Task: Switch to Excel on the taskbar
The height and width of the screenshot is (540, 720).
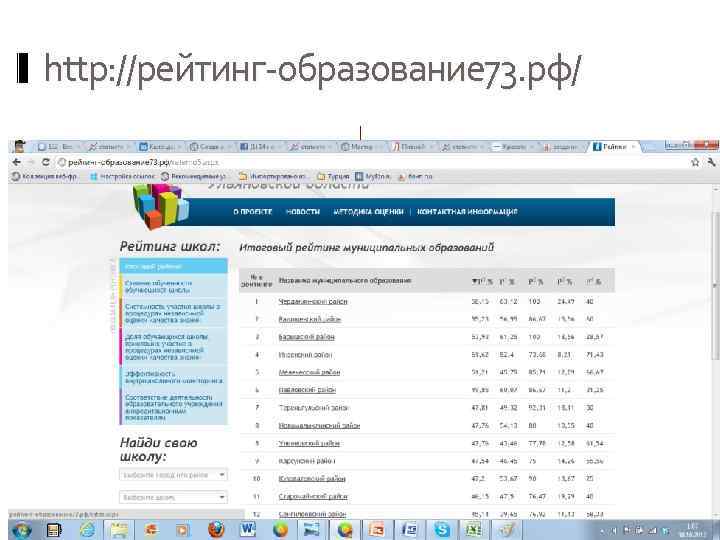Action: 473,530
